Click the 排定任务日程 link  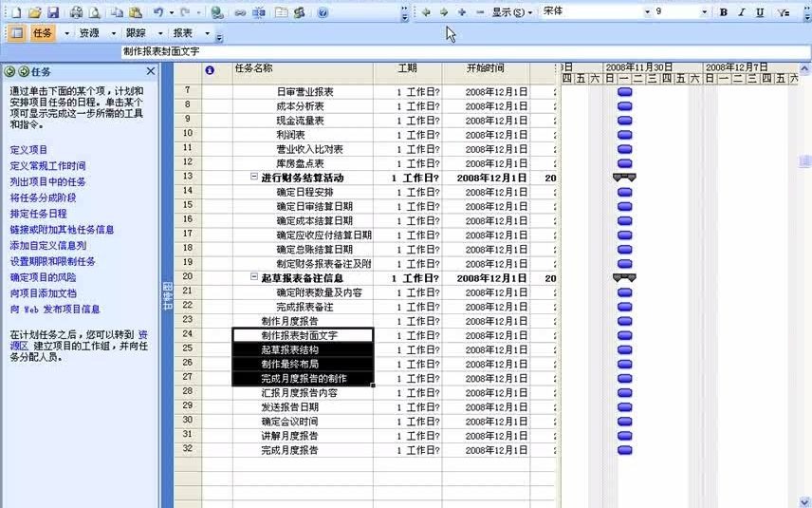tap(38, 214)
